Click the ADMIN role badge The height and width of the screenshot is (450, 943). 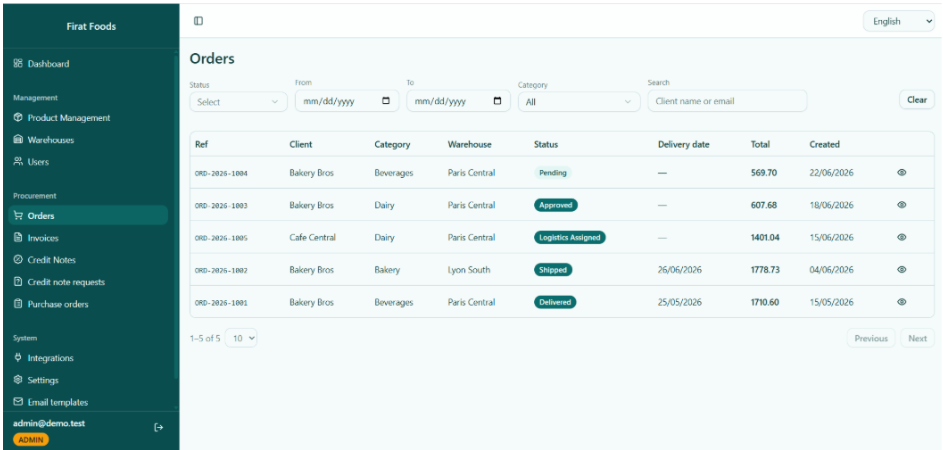31,440
